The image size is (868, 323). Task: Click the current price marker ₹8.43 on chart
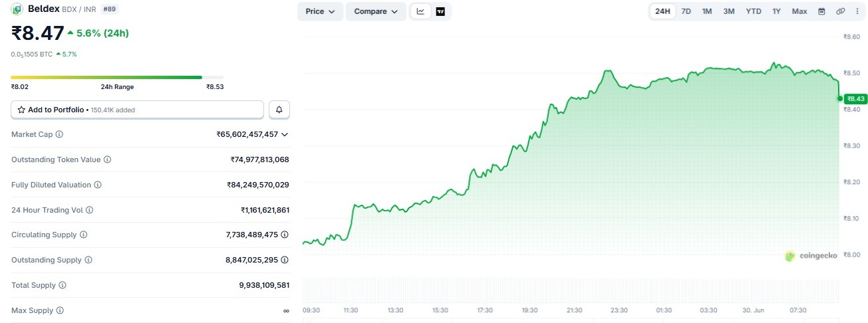click(856, 98)
